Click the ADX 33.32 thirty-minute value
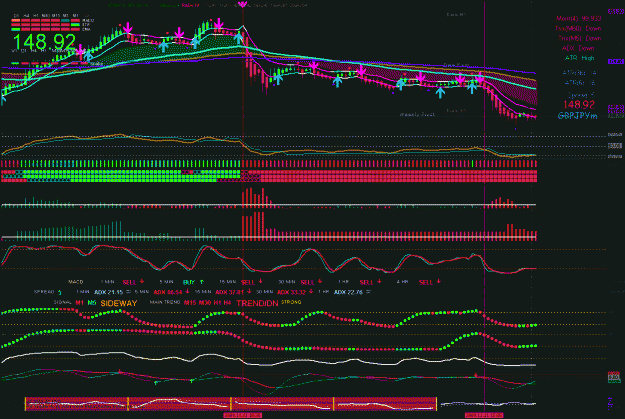The width and height of the screenshot is (625, 419). [291, 292]
